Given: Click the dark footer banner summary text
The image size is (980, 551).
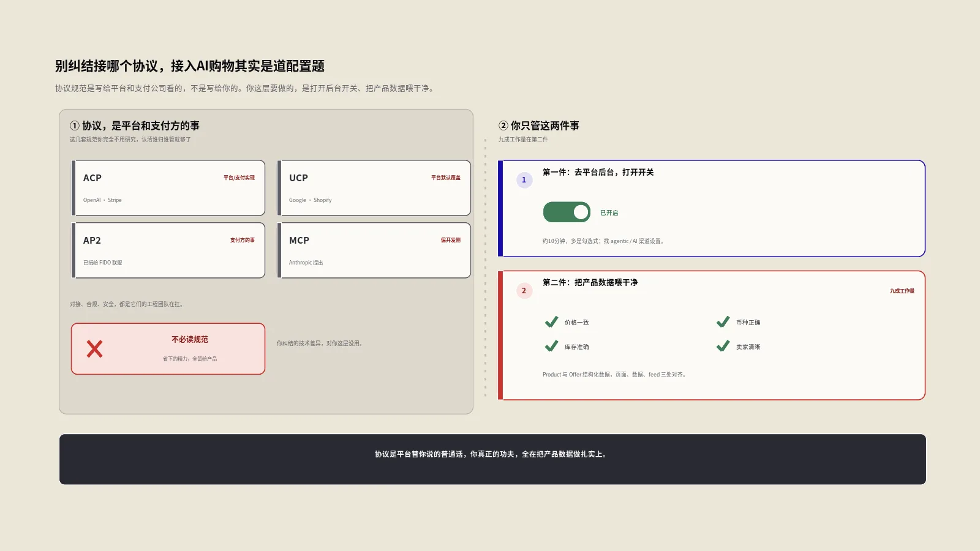Looking at the screenshot, I should tap(492, 454).
